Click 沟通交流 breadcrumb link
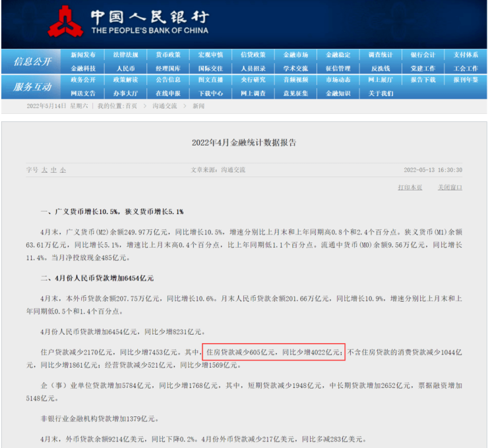Screen dimensions: 488x448 coord(165,106)
